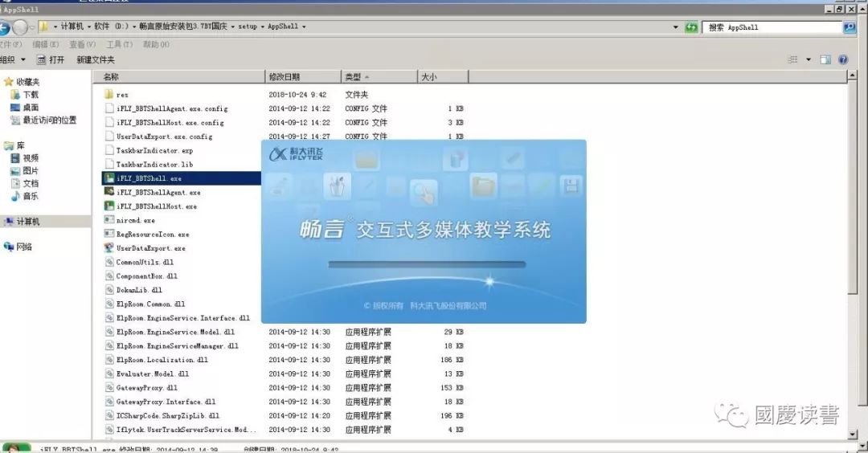This screenshot has height=453, width=868.
Task: Select file name GatewayProxy.dll
Action: (x=147, y=388)
